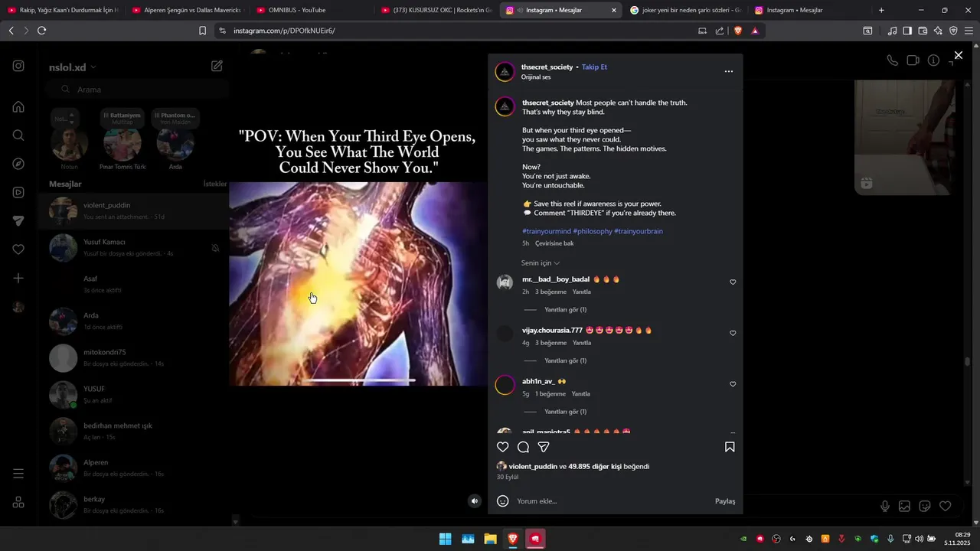
Task: Open Brave Wallet icon in toolbar
Action: click(923, 31)
